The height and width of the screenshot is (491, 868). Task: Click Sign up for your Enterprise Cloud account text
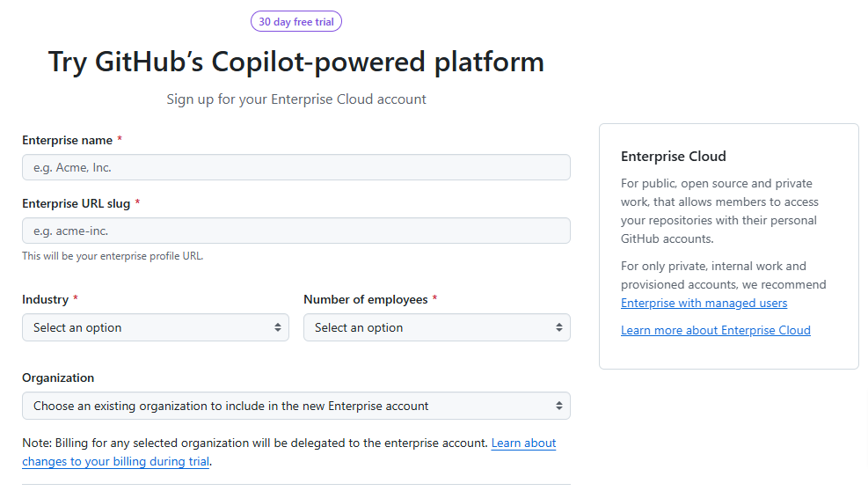click(296, 99)
